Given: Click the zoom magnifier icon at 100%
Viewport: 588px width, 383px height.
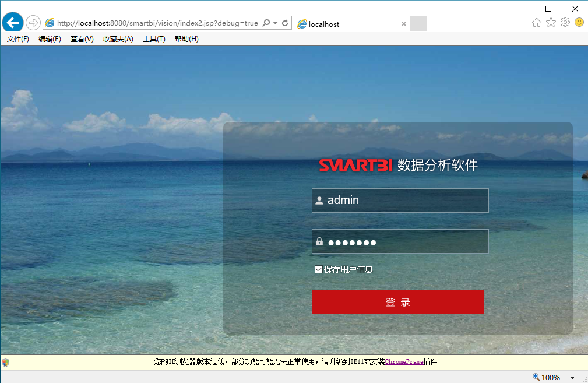Looking at the screenshot, I should point(536,377).
